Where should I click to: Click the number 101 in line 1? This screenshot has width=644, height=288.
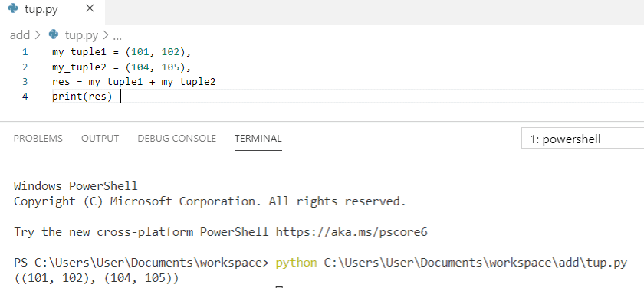point(141,53)
